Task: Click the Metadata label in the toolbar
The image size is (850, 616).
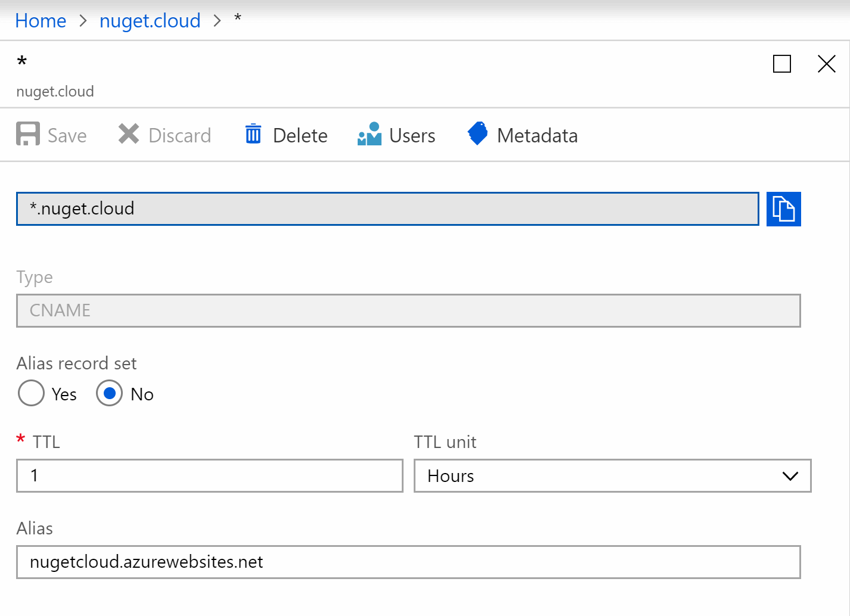Action: point(537,136)
